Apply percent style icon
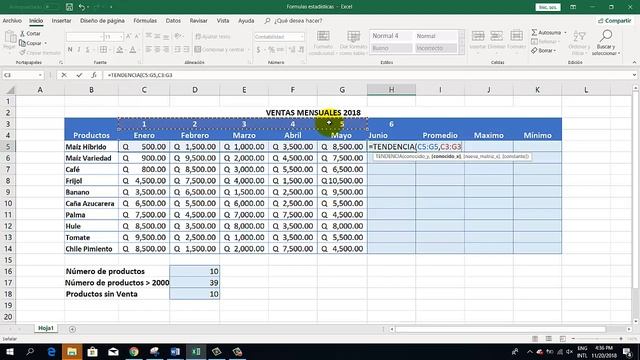The height and width of the screenshot is (360, 640). [271, 50]
